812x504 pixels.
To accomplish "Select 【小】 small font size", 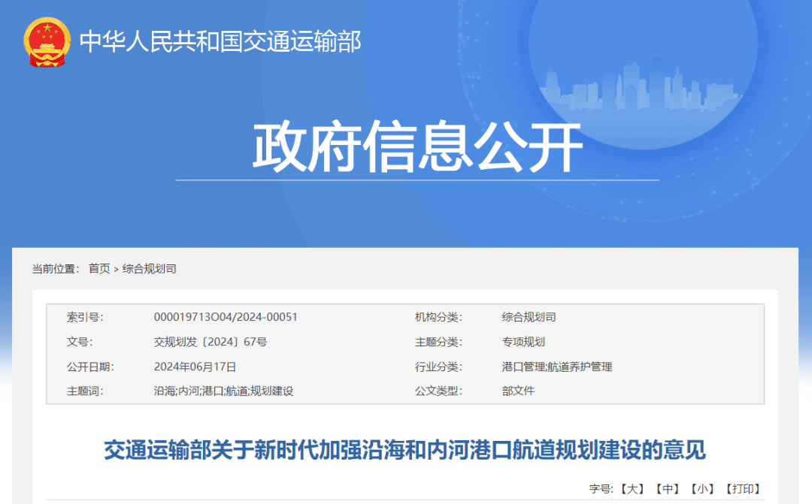I will click(x=701, y=487).
